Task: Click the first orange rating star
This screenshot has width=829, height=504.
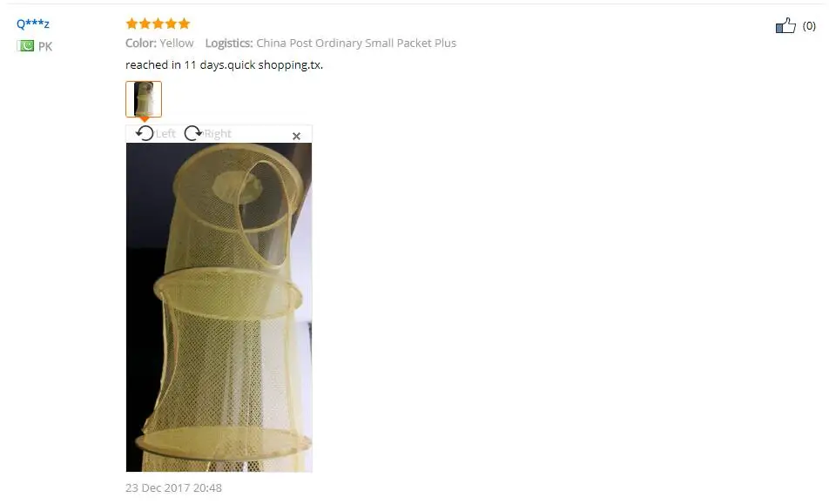Action: (x=131, y=24)
